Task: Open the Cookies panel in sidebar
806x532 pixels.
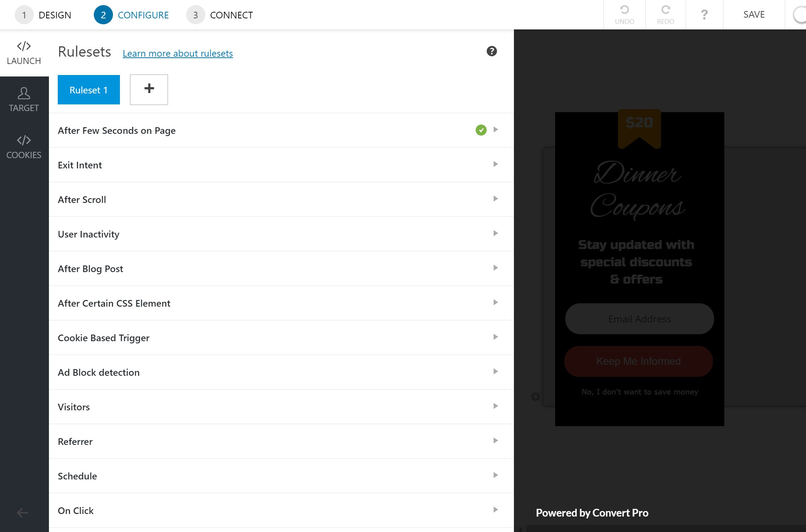Action: 24,146
